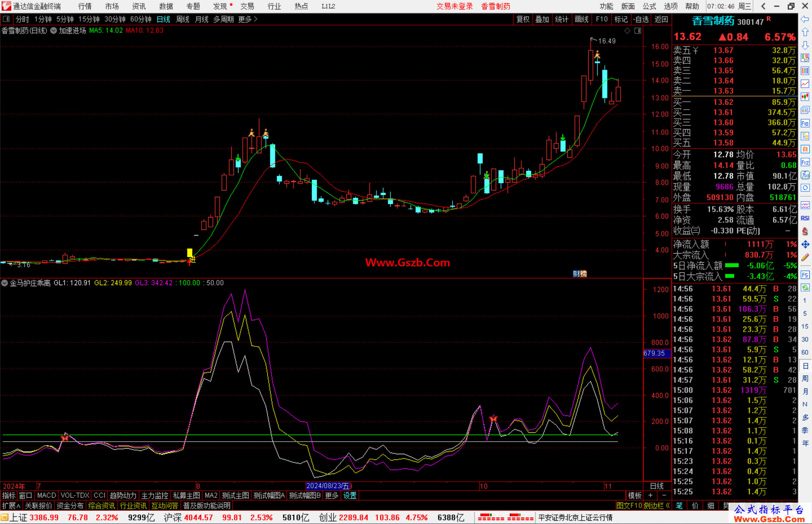Open the intraday line chart icon
Viewport: 812px width, 524px height.
click(805, 84)
